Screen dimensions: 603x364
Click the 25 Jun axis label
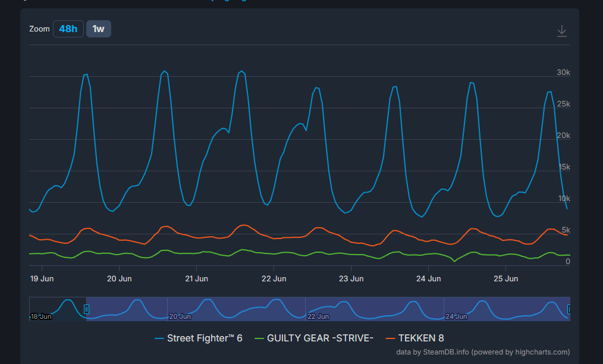[505, 278]
